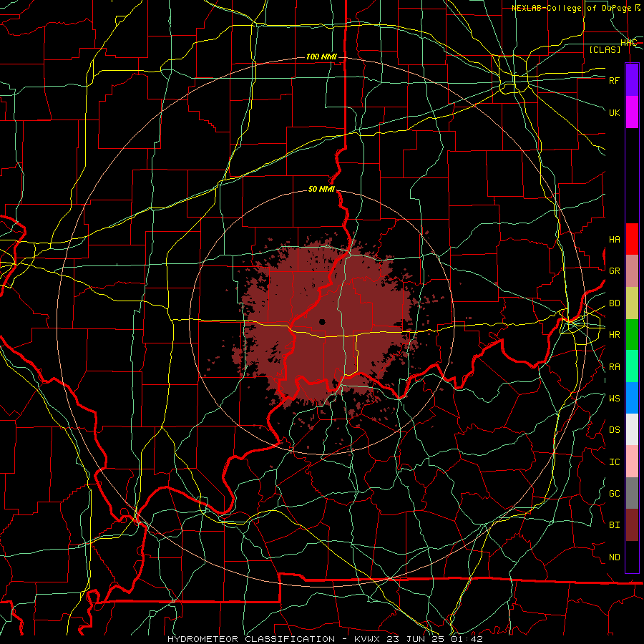Click the 'BI' legend label

[614, 525]
